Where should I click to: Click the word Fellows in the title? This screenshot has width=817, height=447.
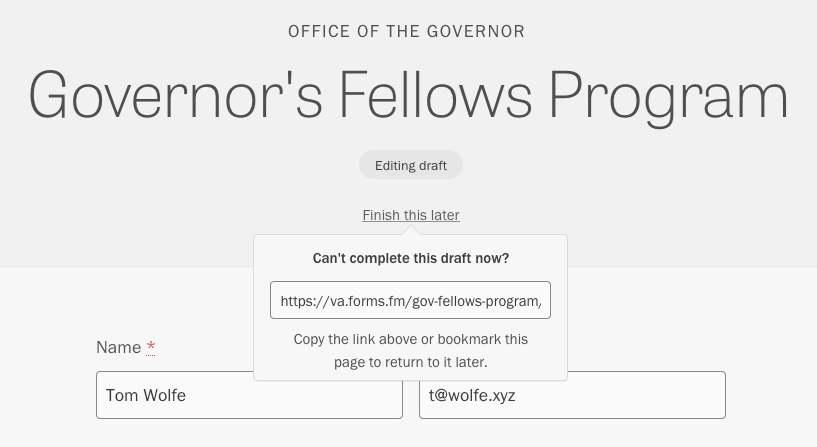point(436,94)
